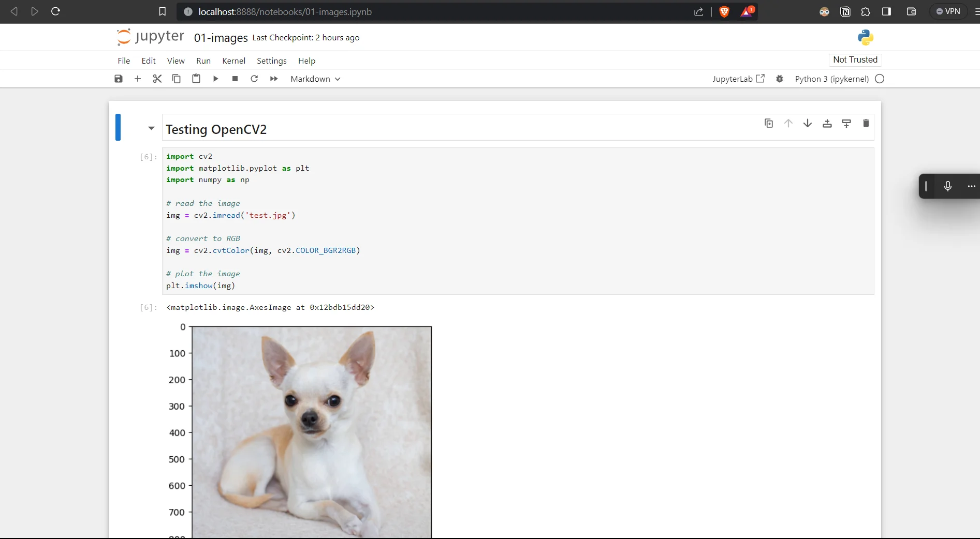The image size is (980, 539).
Task: Open the Settings menu
Action: coord(271,61)
